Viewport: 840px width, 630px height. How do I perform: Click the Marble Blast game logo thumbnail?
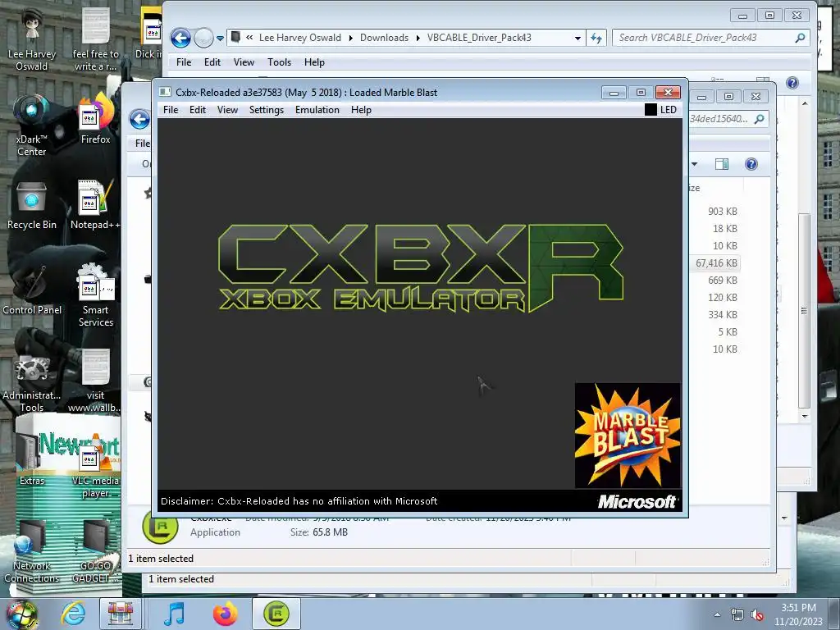point(628,436)
